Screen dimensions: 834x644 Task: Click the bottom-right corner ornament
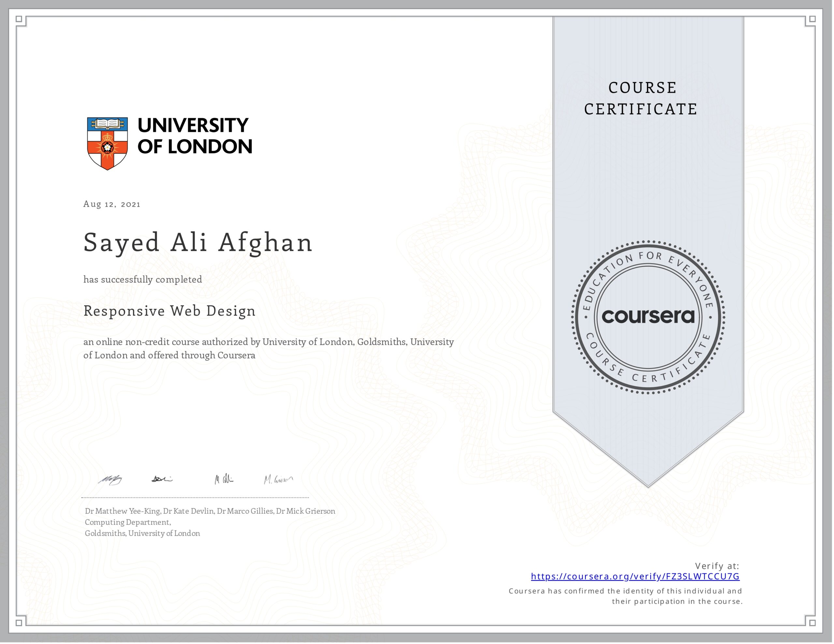click(812, 623)
